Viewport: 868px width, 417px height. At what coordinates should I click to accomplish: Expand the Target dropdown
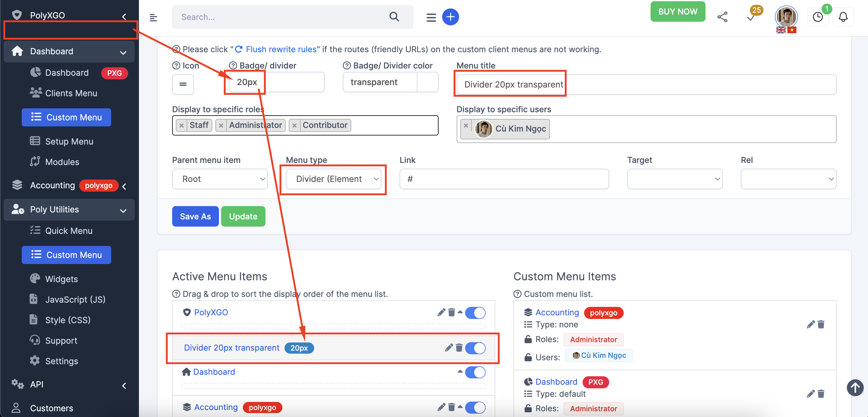pos(675,179)
